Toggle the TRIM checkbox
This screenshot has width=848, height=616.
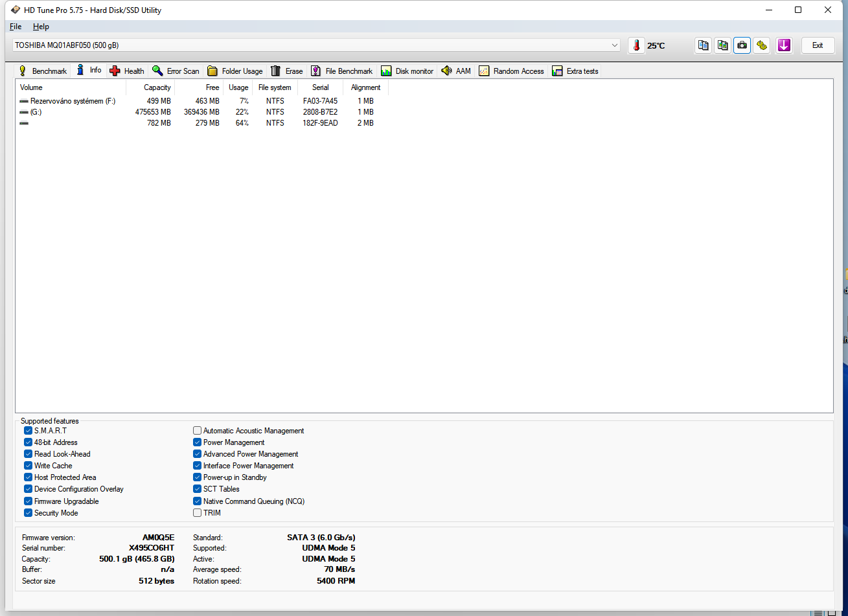click(x=198, y=513)
